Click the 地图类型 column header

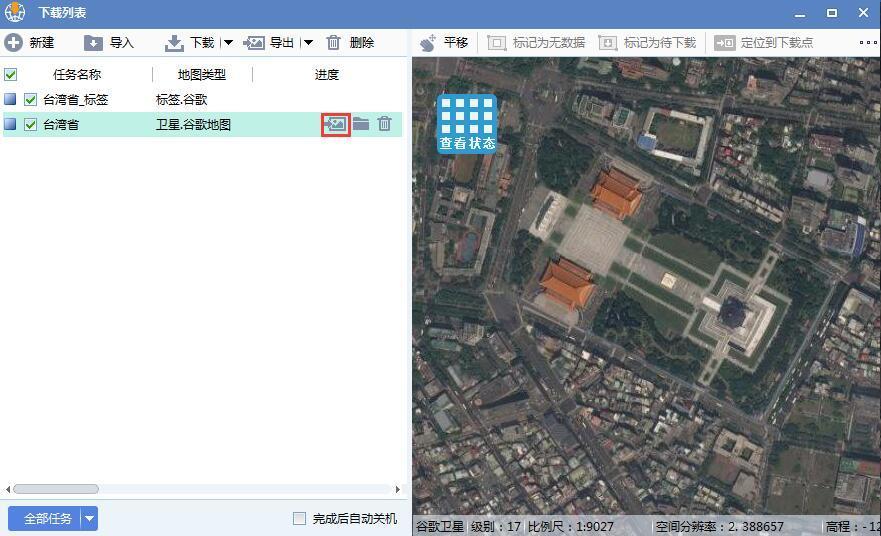202,74
